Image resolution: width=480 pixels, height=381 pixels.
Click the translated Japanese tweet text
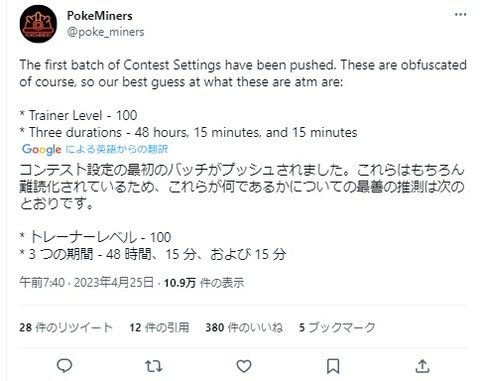242,212
